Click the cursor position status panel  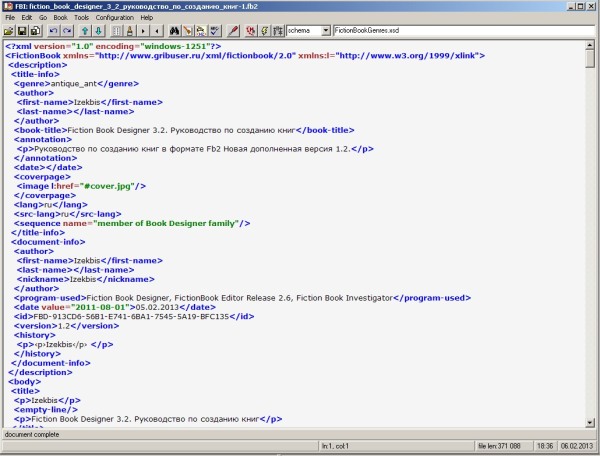point(335,446)
